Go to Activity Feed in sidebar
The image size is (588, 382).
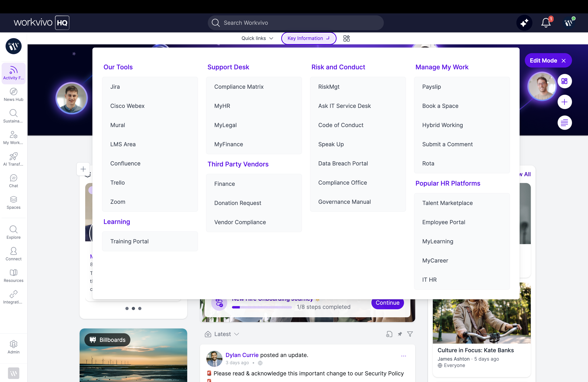[x=14, y=73]
